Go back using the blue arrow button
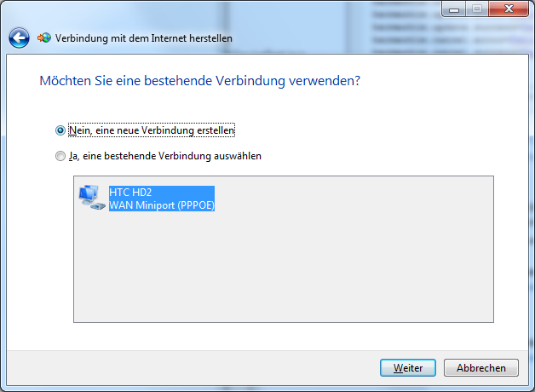The image size is (535, 392). tap(19, 37)
